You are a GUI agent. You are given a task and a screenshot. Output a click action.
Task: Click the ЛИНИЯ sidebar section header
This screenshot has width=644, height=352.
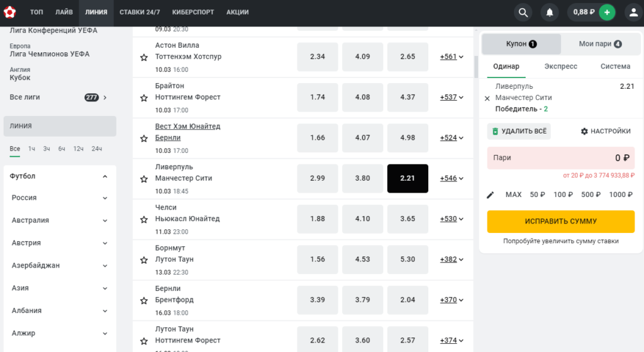point(60,126)
